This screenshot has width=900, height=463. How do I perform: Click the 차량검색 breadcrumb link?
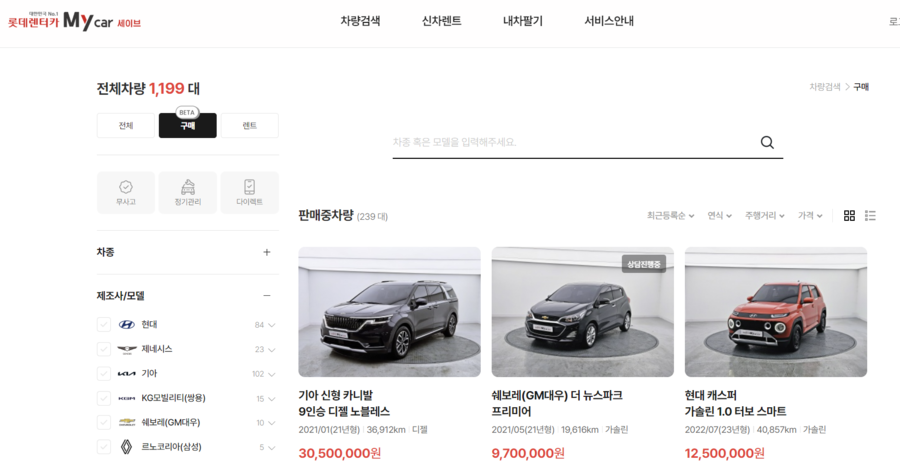(x=824, y=87)
